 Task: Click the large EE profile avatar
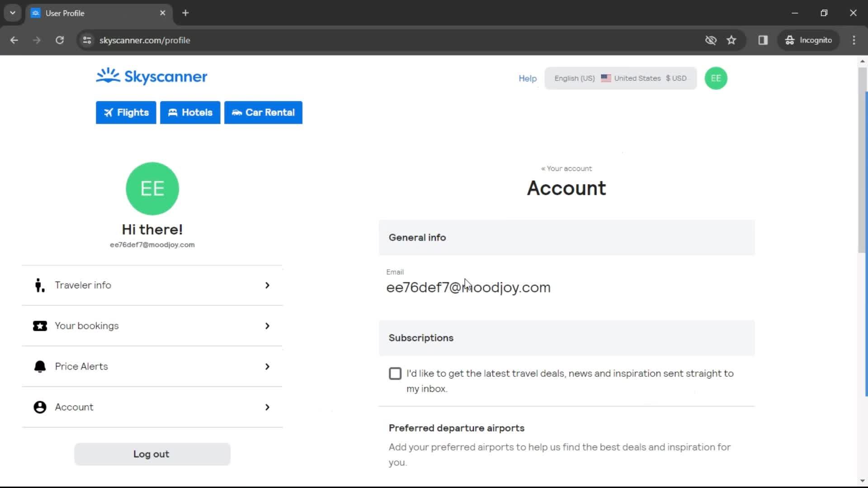point(152,188)
